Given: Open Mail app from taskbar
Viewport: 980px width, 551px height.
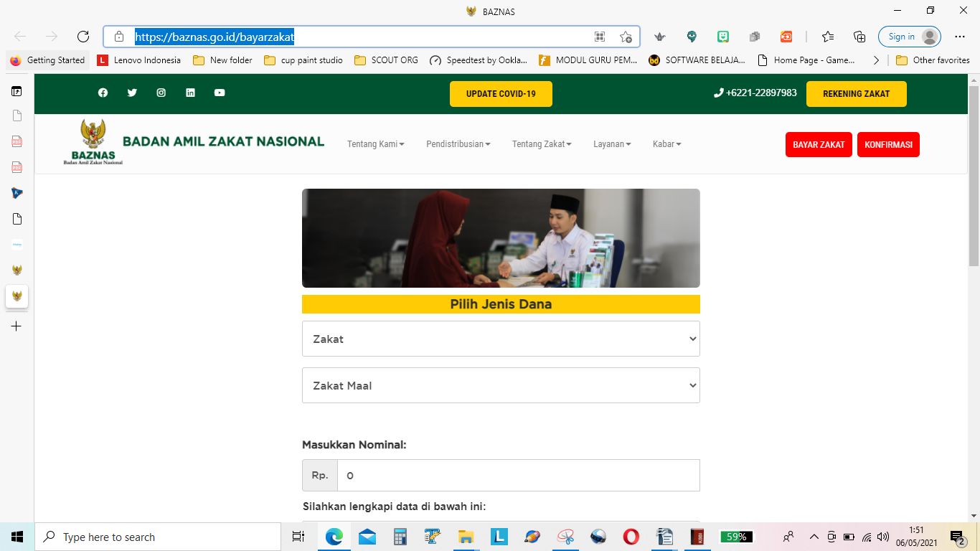Looking at the screenshot, I should pyautogui.click(x=367, y=537).
